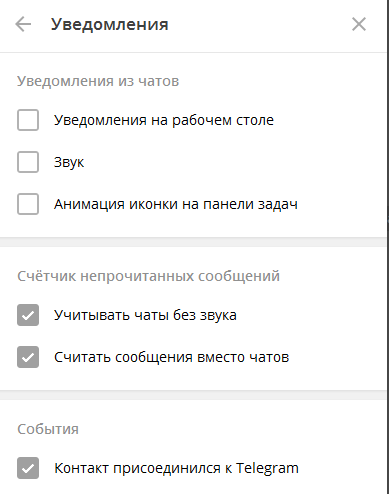
Task: Select the Счётчик непрочитанных сообщений header
Action: tap(148, 276)
